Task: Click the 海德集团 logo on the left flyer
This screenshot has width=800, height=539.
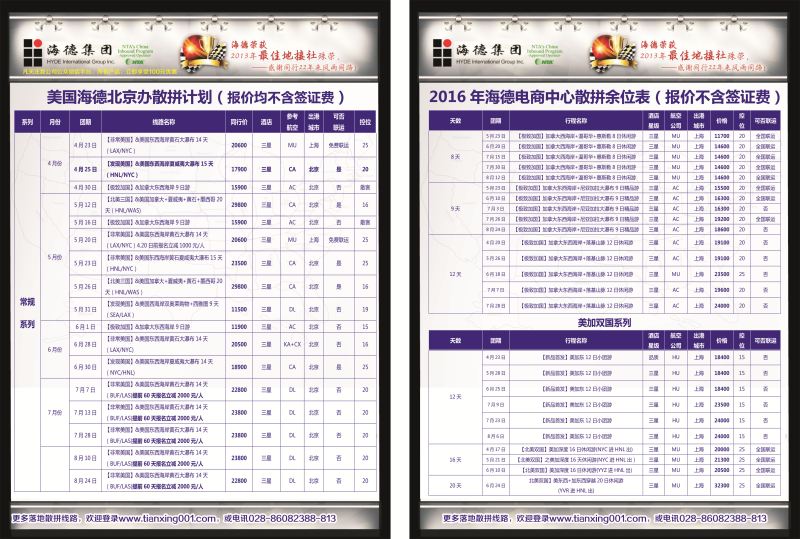Action: pos(68,52)
